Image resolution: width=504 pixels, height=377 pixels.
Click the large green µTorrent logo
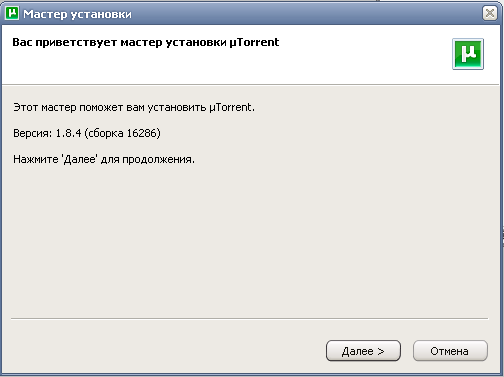468,54
